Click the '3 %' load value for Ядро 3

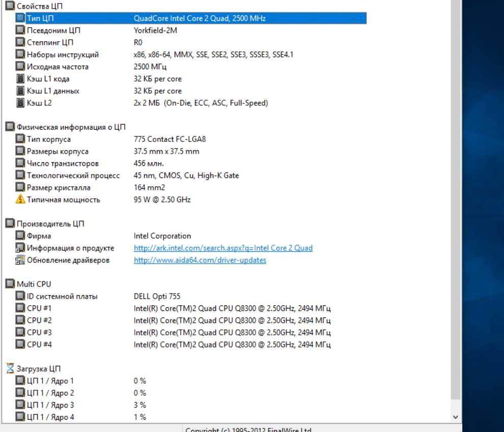coord(140,405)
